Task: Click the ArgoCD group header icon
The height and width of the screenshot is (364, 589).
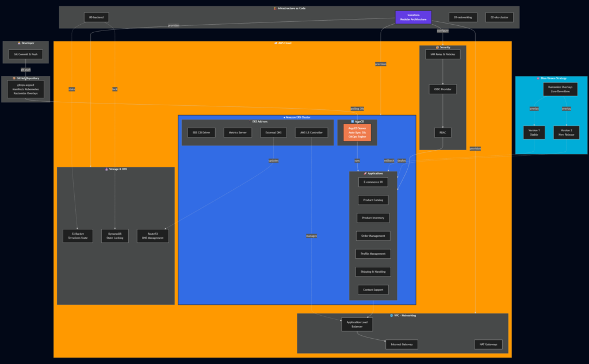Action: pos(352,122)
